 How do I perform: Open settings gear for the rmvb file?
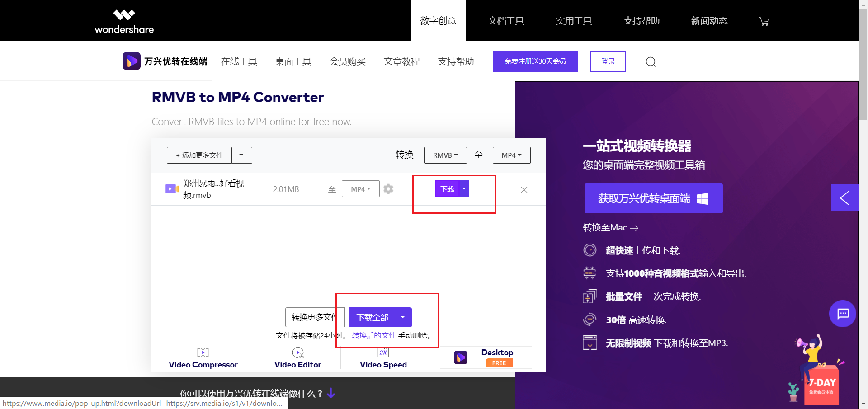tap(388, 189)
